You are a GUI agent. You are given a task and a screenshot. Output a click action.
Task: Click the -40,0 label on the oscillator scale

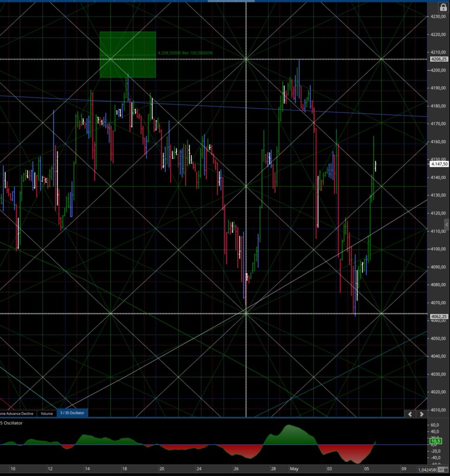(435, 457)
